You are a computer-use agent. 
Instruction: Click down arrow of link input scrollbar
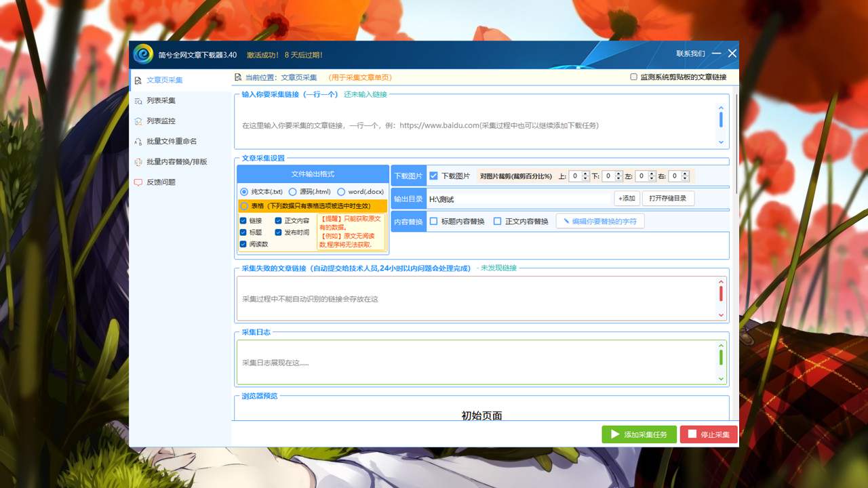click(721, 142)
